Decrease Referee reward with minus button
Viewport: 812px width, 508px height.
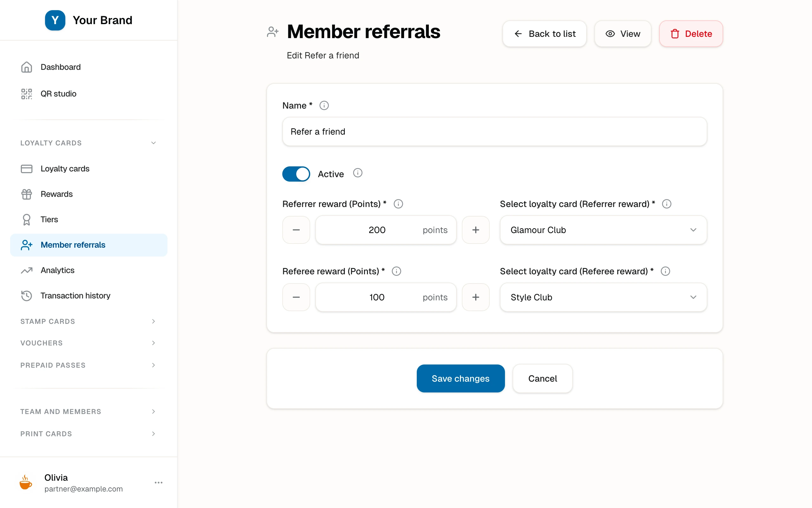pyautogui.click(x=296, y=297)
